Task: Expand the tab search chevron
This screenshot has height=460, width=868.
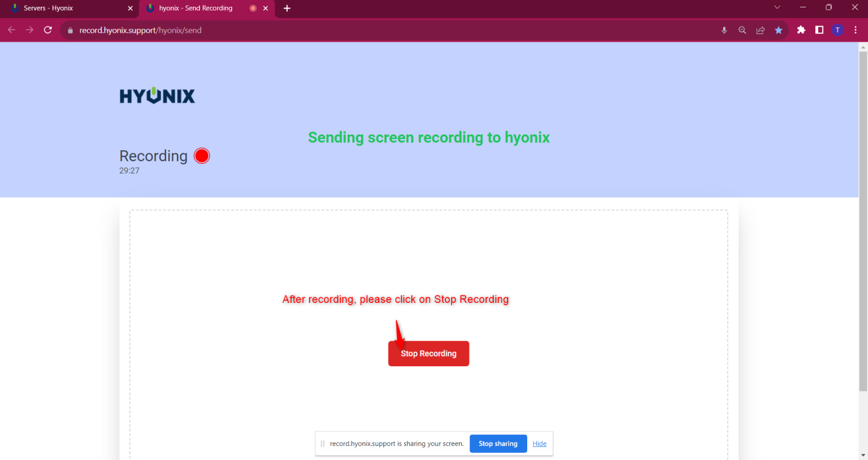Action: coord(777,8)
